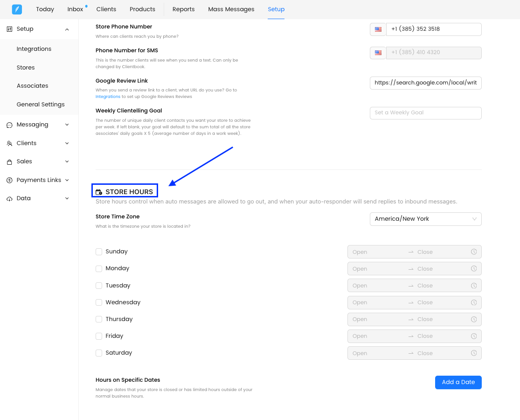520x420 pixels.
Task: Toggle the Thursday checkbox
Action: [x=99, y=319]
